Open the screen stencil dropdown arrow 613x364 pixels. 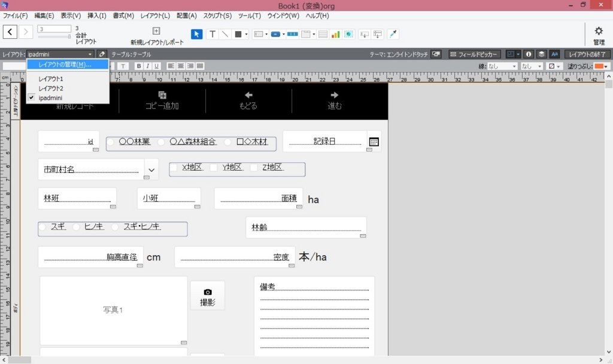tap(518, 54)
